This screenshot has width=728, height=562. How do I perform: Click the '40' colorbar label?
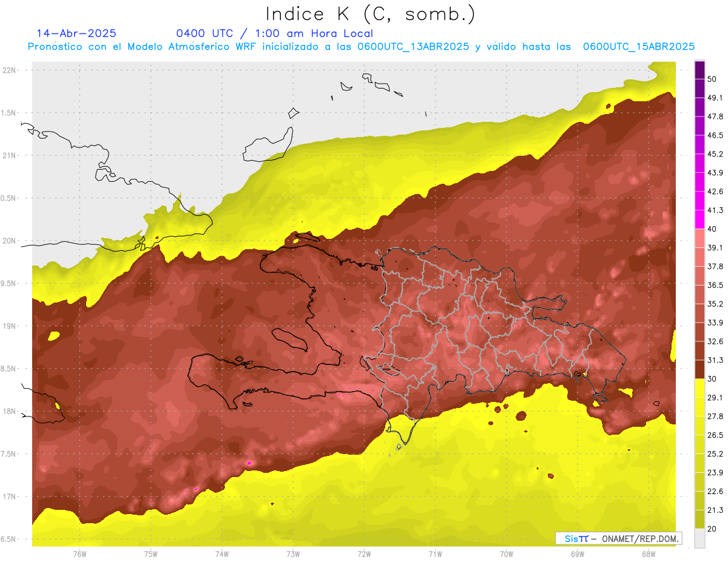tap(712, 229)
